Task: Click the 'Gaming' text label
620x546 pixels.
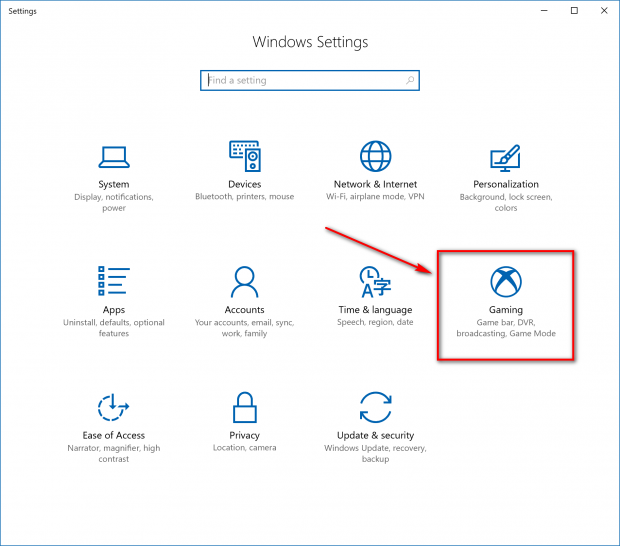Action: point(505,310)
